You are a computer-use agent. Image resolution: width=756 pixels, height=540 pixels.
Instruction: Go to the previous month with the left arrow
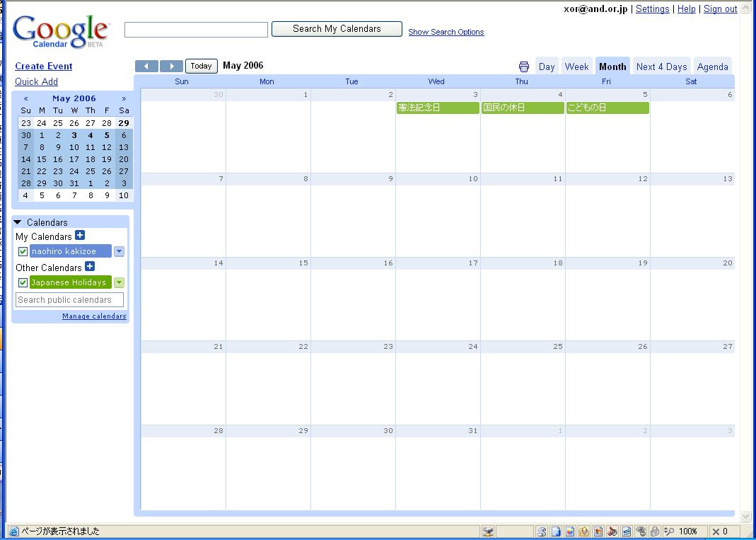click(146, 66)
